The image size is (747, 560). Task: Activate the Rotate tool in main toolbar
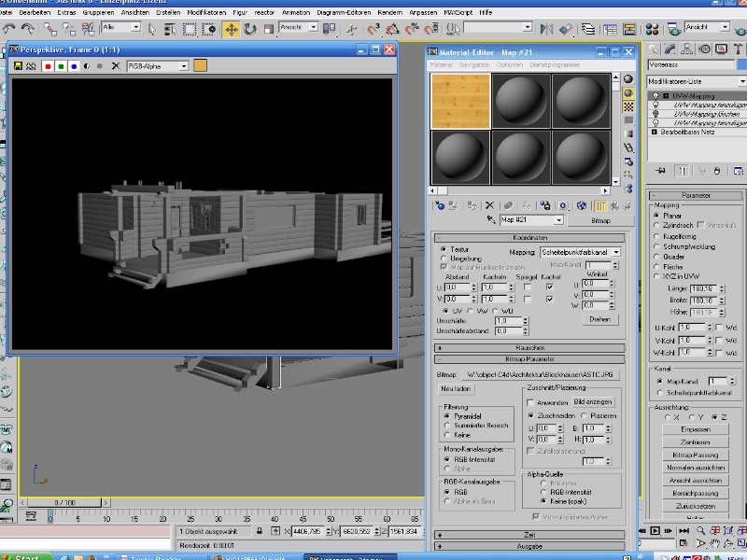click(250, 29)
